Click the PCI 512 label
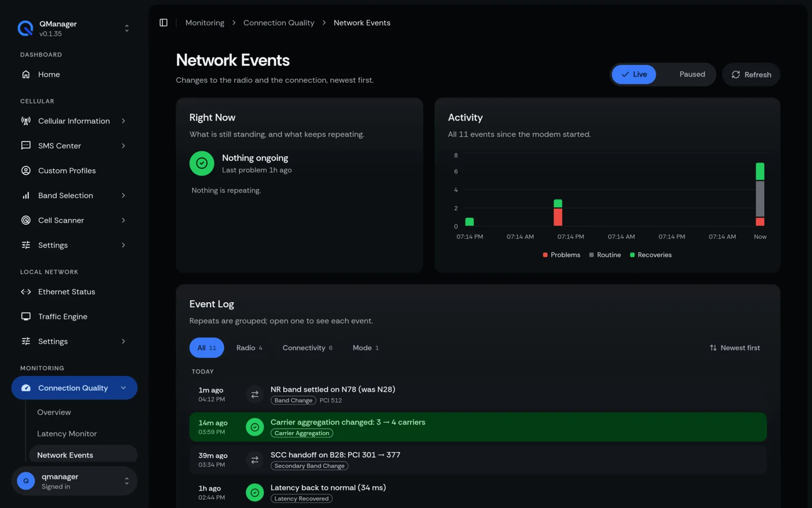The width and height of the screenshot is (812, 508). (331, 400)
